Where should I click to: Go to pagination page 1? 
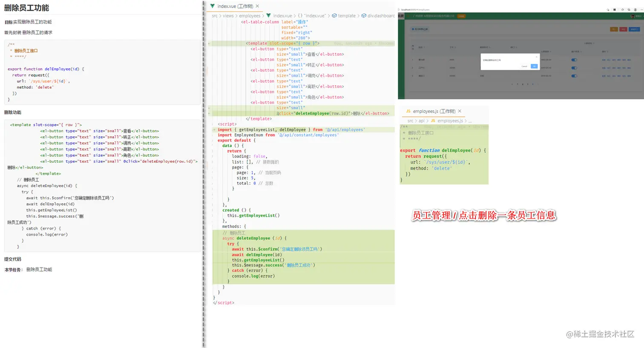click(517, 84)
